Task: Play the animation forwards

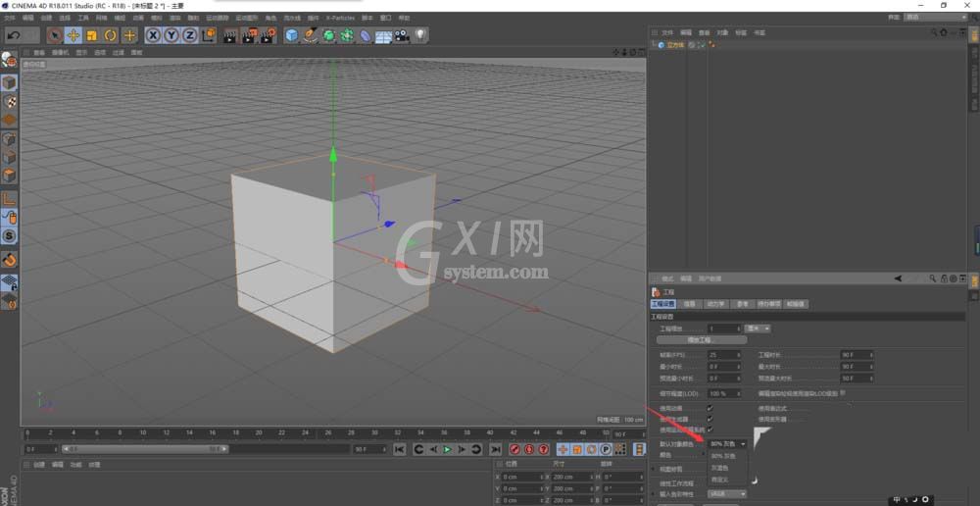Action: [448, 450]
